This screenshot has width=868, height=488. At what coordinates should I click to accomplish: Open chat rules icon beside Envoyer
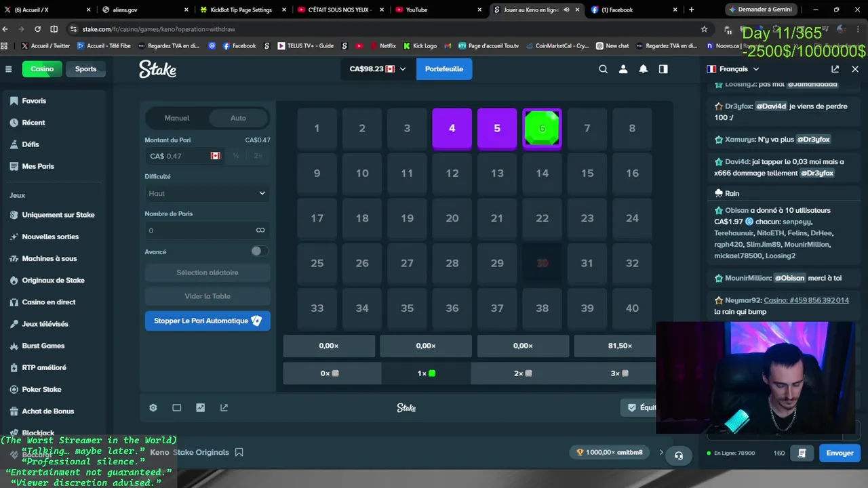tap(802, 453)
